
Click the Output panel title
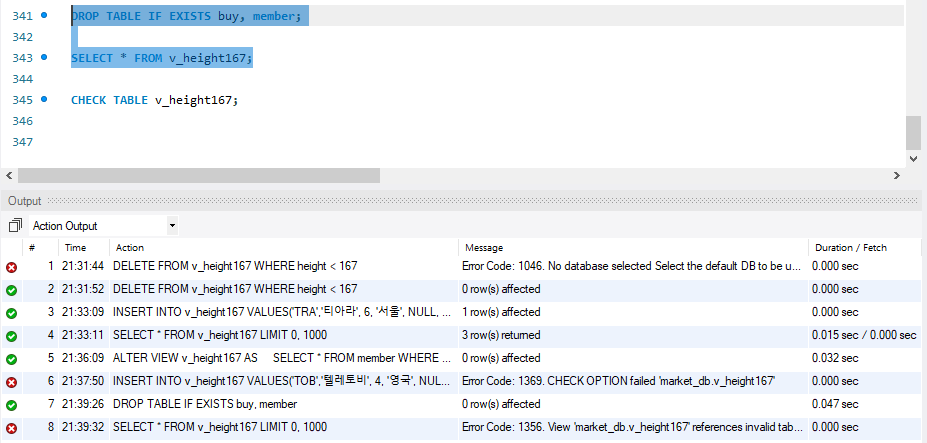(x=25, y=201)
